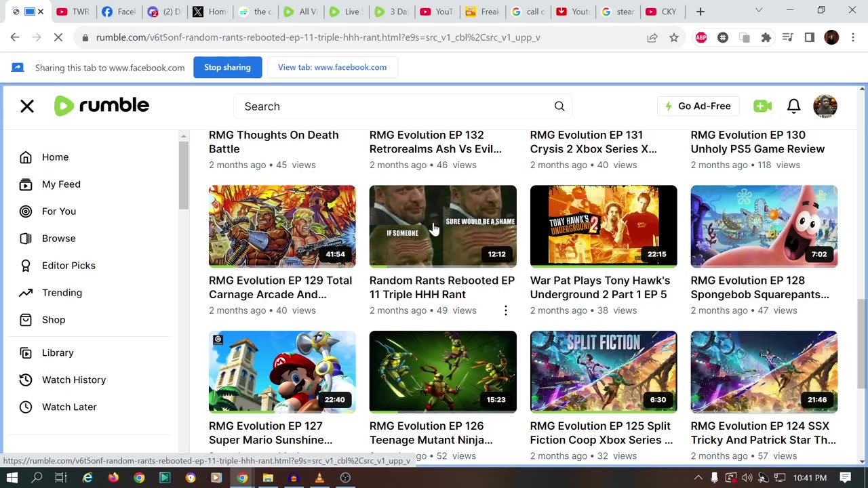Click the sidebar scrollbar thumb
The height and width of the screenshot is (488, 868).
tap(183, 176)
